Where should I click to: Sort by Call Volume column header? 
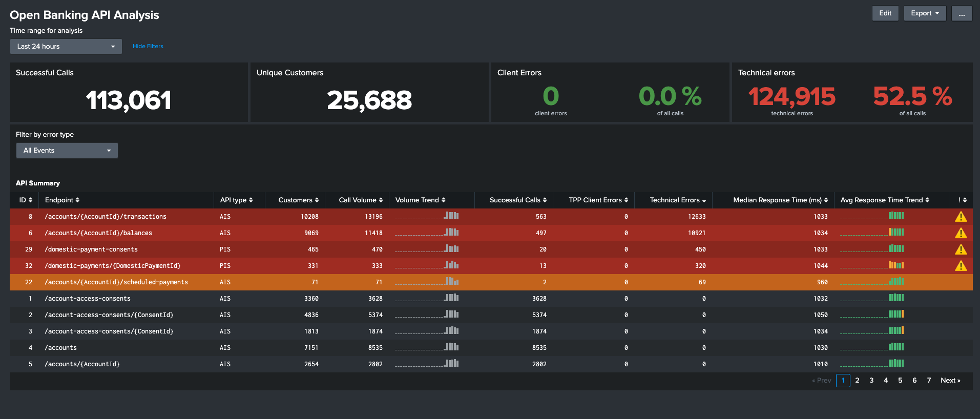360,200
